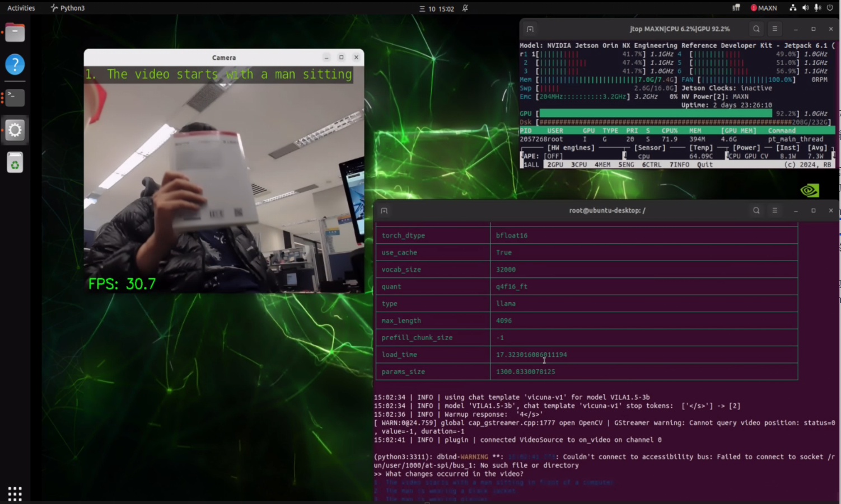Open 7INFO page in jtop
The height and width of the screenshot is (504, 841).
tap(679, 165)
